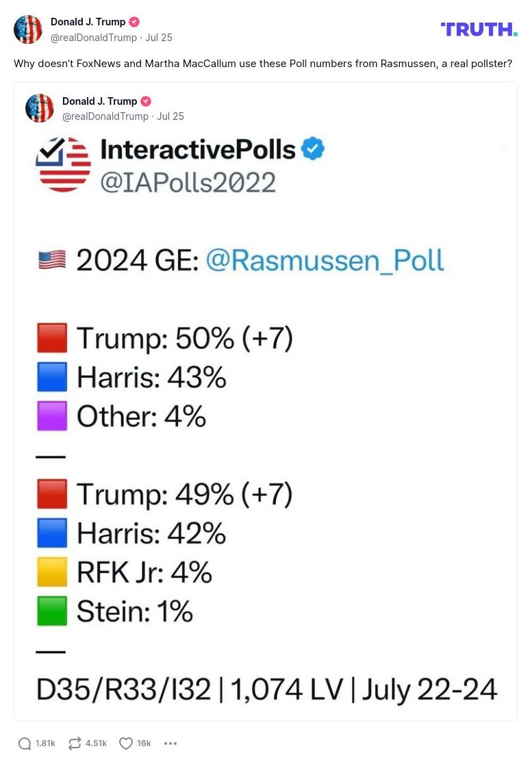Screen dimensions: 532x764
Task: Check the 4.51k retruths count
Action: point(96,743)
